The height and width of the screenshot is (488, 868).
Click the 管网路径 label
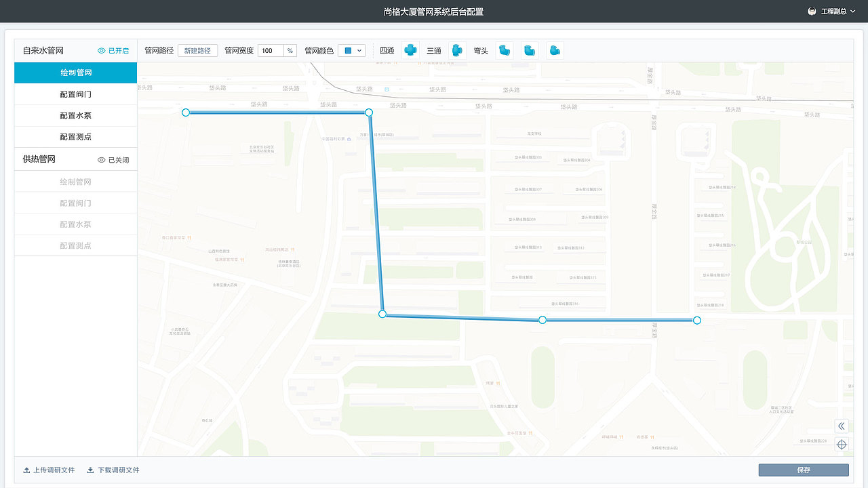(159, 51)
